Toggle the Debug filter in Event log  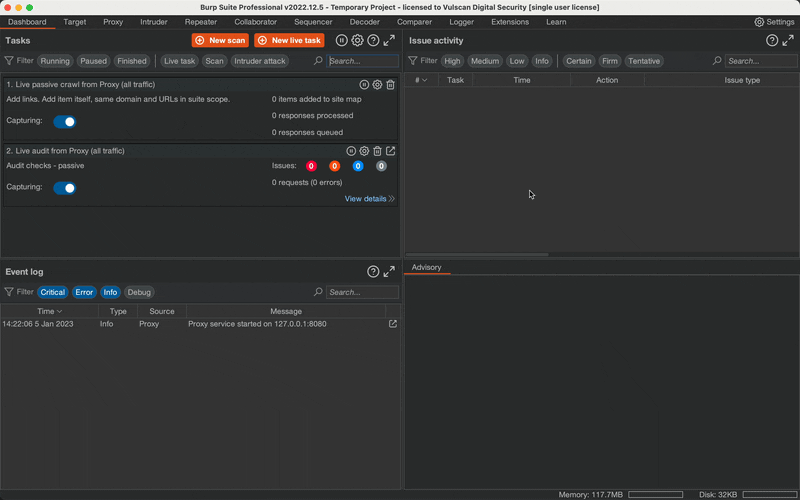pyautogui.click(x=139, y=292)
